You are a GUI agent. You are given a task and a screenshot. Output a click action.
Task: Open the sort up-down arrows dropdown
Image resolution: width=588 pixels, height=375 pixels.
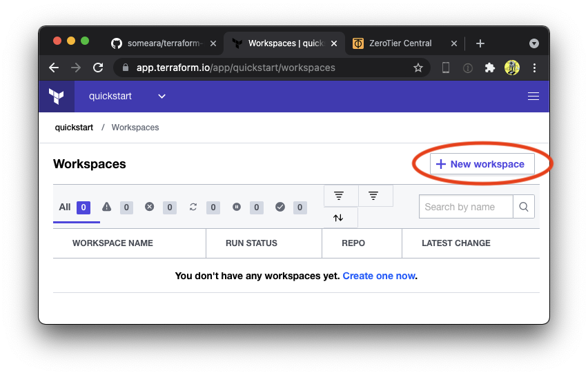[340, 217]
